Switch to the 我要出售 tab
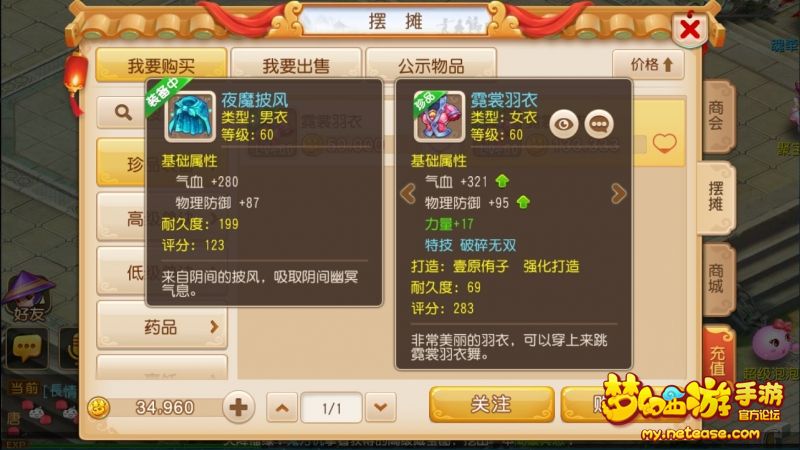Image resolution: width=800 pixels, height=450 pixels. [296, 65]
